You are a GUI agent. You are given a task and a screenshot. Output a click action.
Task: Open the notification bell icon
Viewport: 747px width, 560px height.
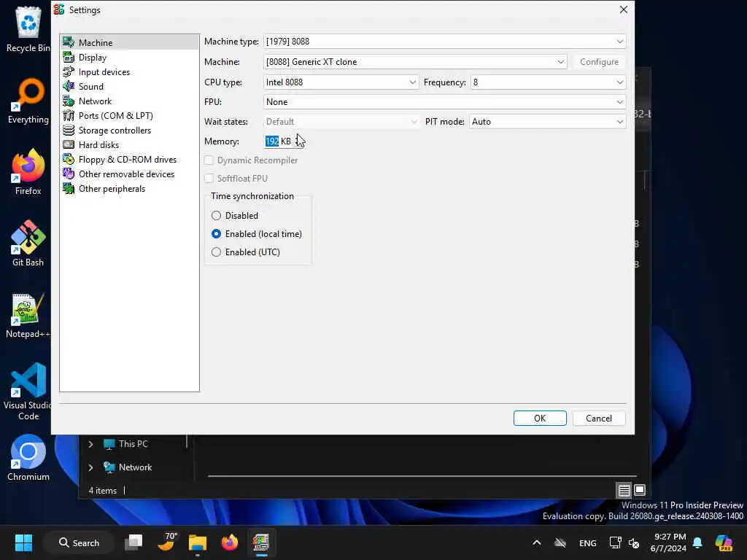(x=697, y=542)
